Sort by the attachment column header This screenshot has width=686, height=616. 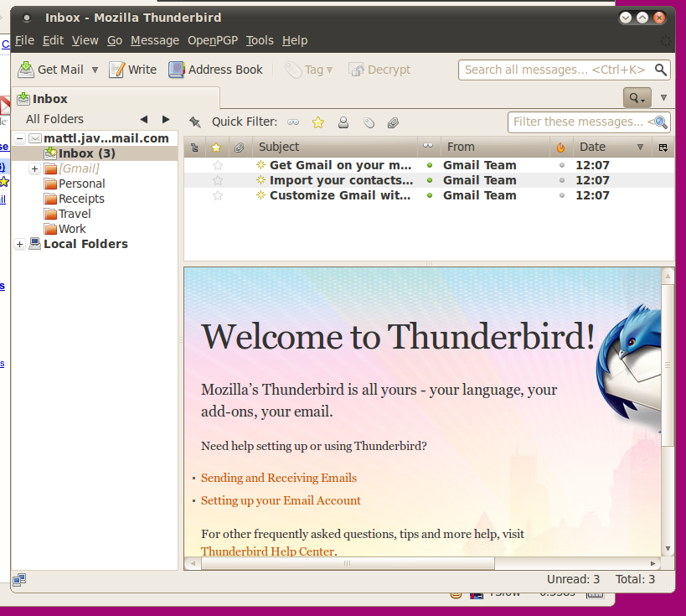point(239,148)
